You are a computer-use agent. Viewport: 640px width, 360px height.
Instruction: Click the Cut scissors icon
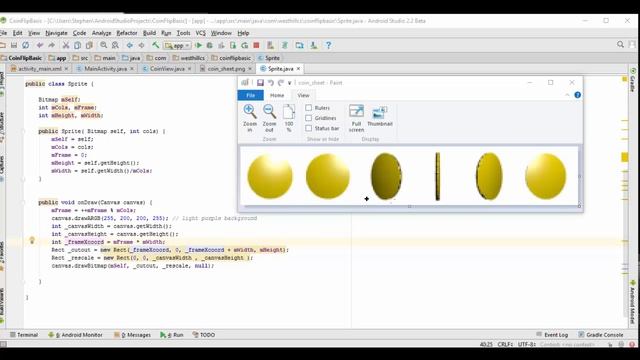(66, 45)
